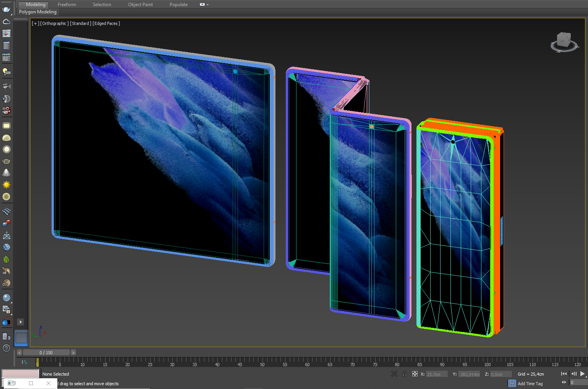Open the Edged Faces shading menu
Viewport: 588px width, 389px height.
[106, 23]
